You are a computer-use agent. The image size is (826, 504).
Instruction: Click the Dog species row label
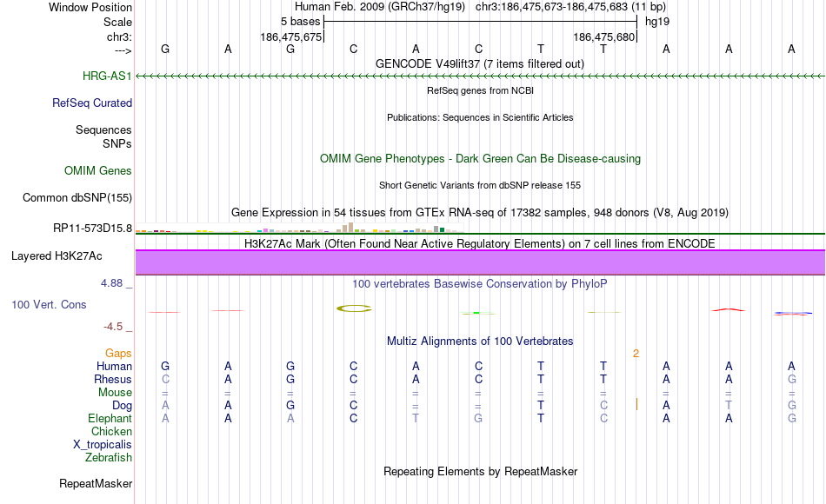[122, 406]
